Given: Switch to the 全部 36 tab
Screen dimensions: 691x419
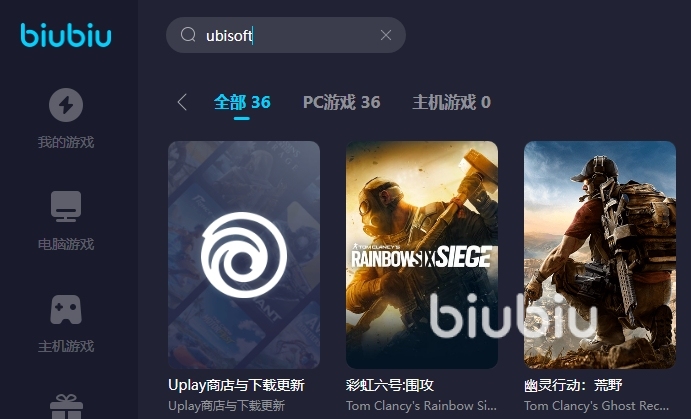Looking at the screenshot, I should 242,102.
